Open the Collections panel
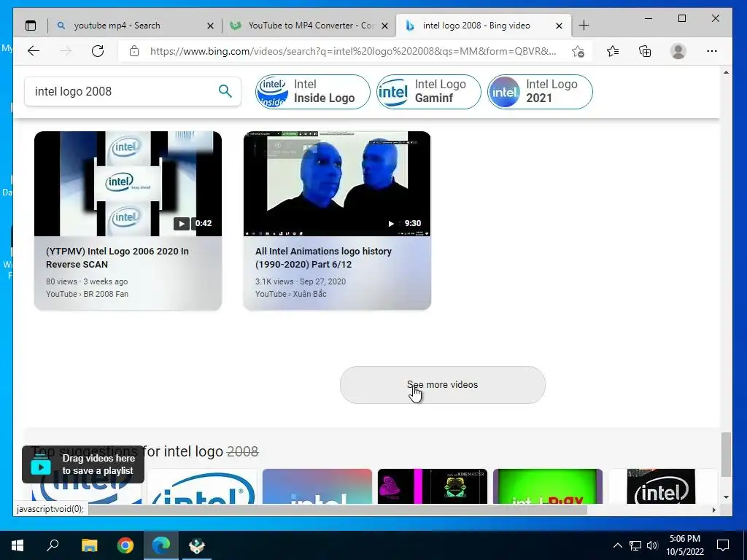 pos(645,51)
